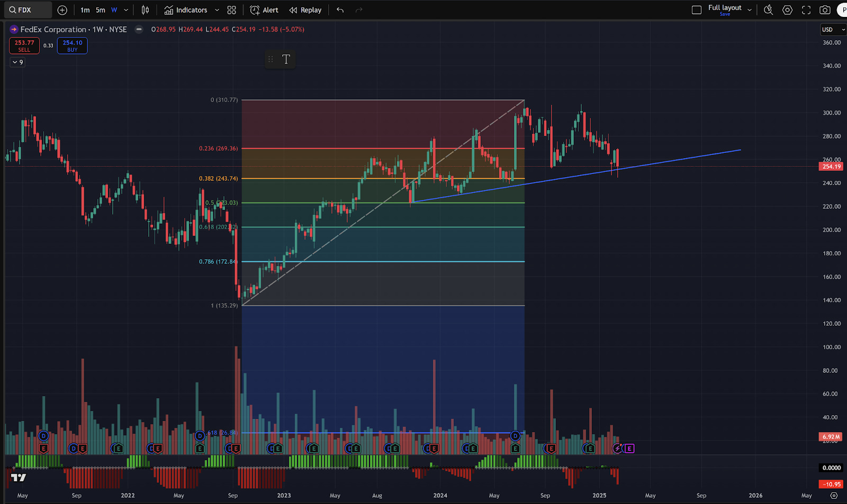Take a chart snapshot with camera icon

(825, 10)
